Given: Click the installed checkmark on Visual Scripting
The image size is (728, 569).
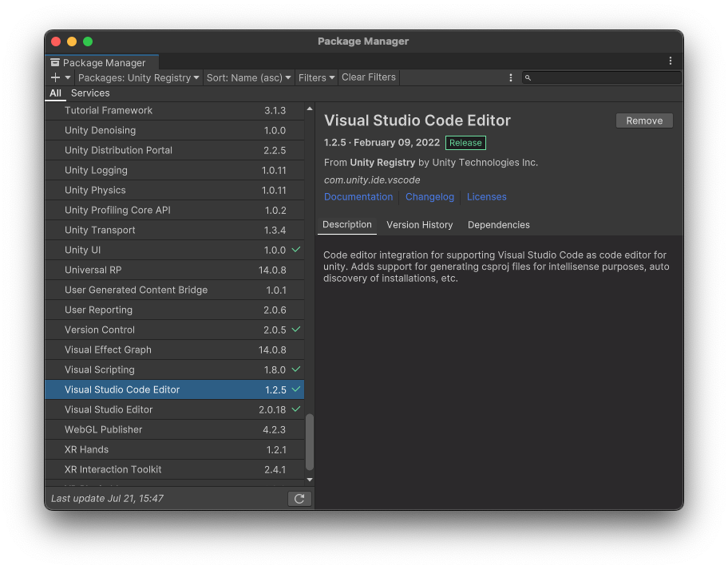Looking at the screenshot, I should pos(295,369).
